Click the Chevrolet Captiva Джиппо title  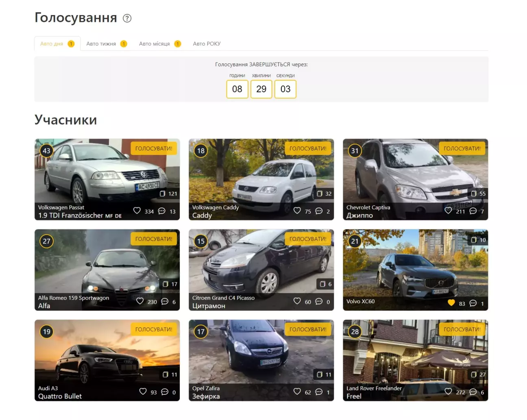(x=359, y=215)
